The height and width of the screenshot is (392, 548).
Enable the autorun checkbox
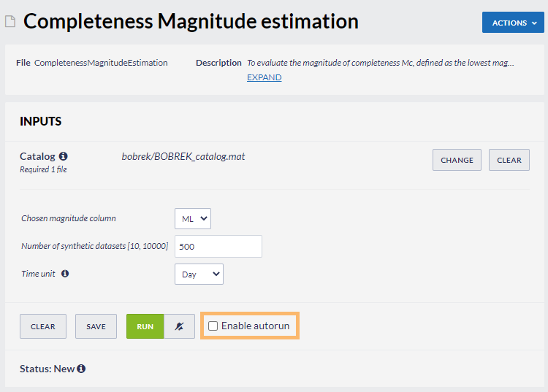pos(213,326)
